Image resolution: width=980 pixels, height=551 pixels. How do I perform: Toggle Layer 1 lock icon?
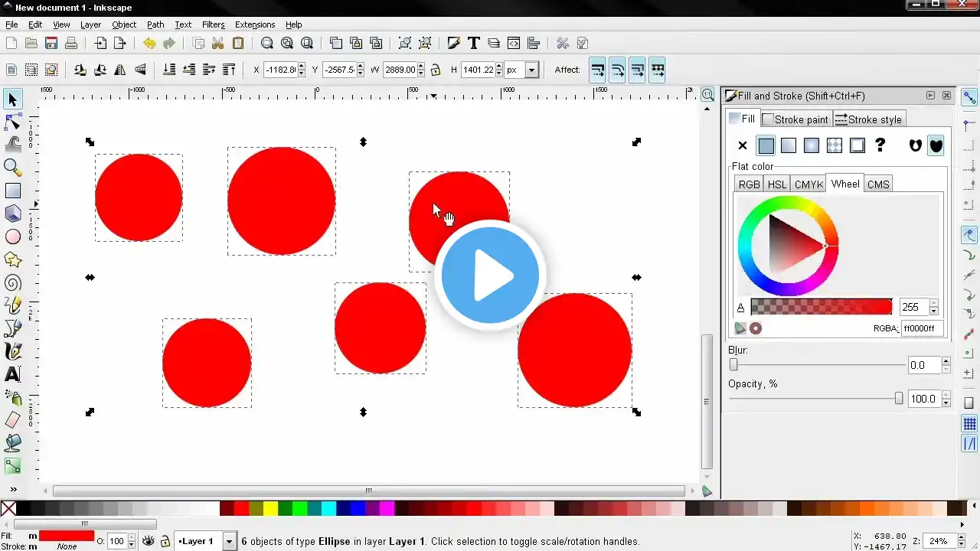165,541
